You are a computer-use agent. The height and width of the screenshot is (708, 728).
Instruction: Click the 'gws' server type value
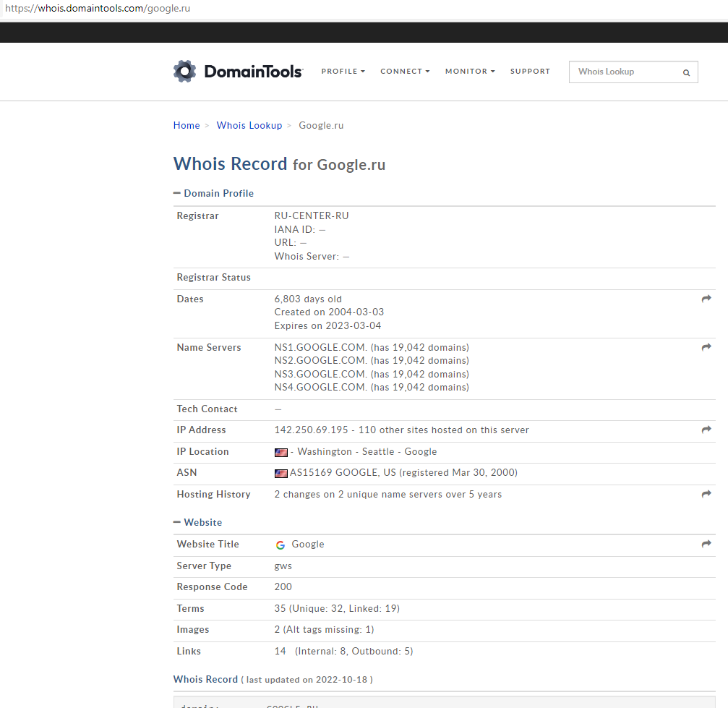point(283,566)
